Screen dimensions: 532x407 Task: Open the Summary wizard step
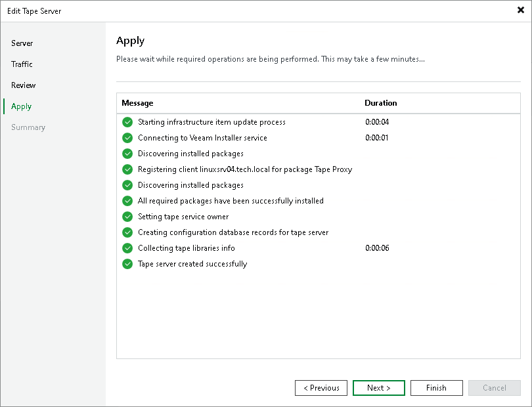point(28,127)
